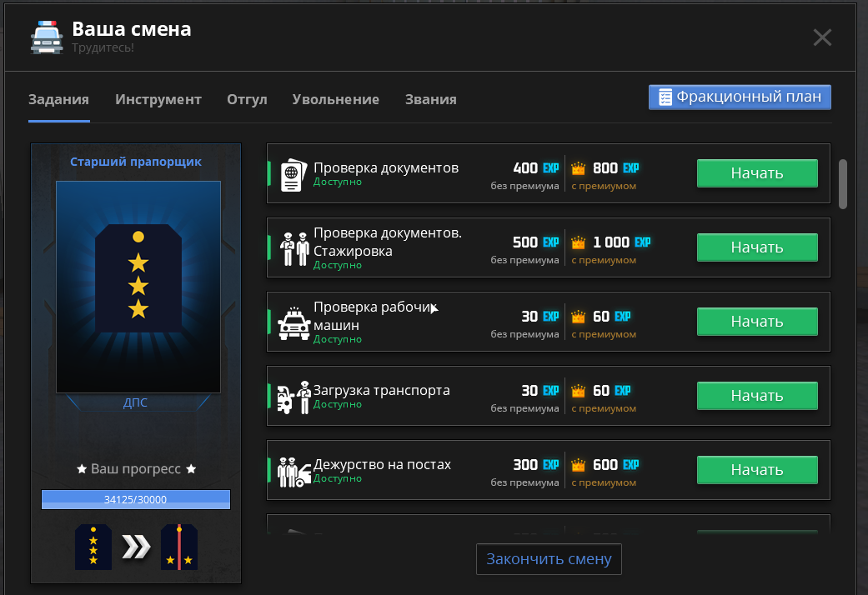
Task: End shift with Закончить смену button
Action: coord(549,559)
